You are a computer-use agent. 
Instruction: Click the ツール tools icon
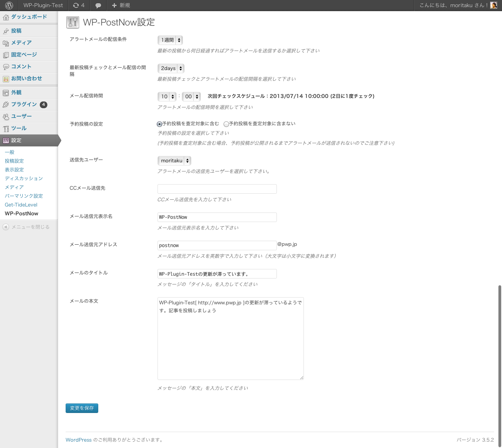[6, 129]
